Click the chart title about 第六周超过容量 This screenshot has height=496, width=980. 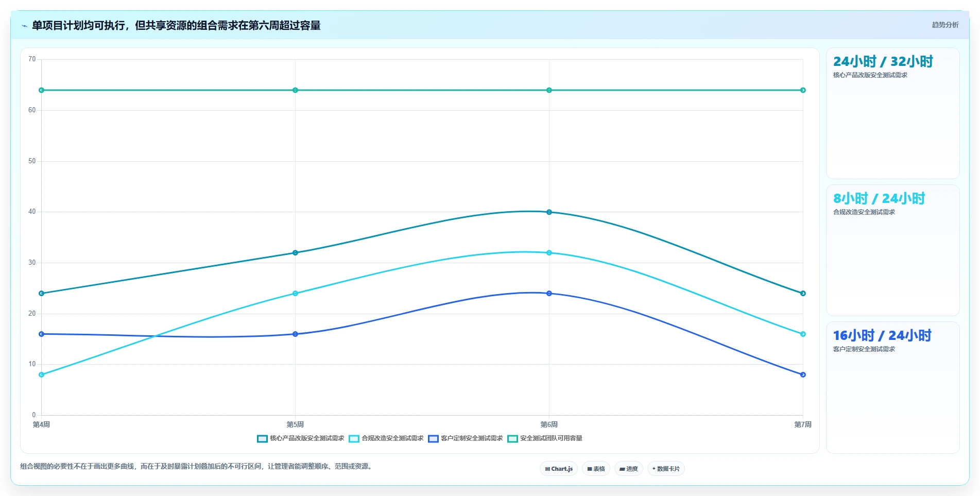tap(176, 25)
